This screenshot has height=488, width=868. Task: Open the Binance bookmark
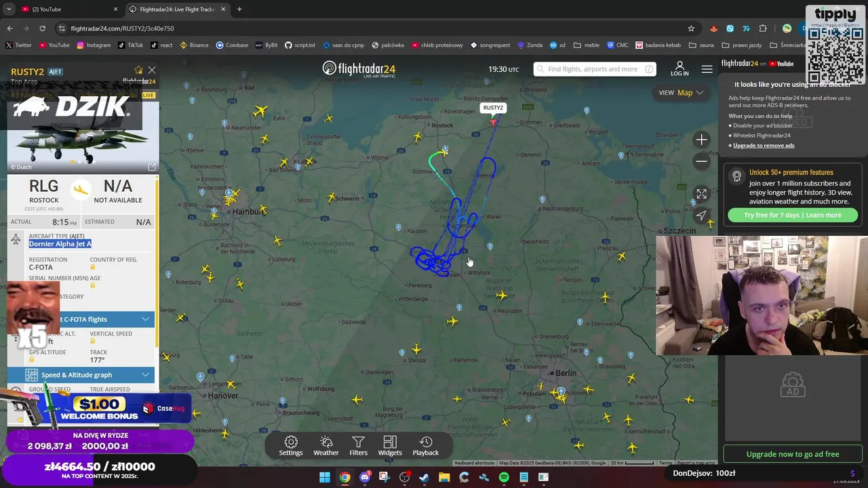pos(194,45)
